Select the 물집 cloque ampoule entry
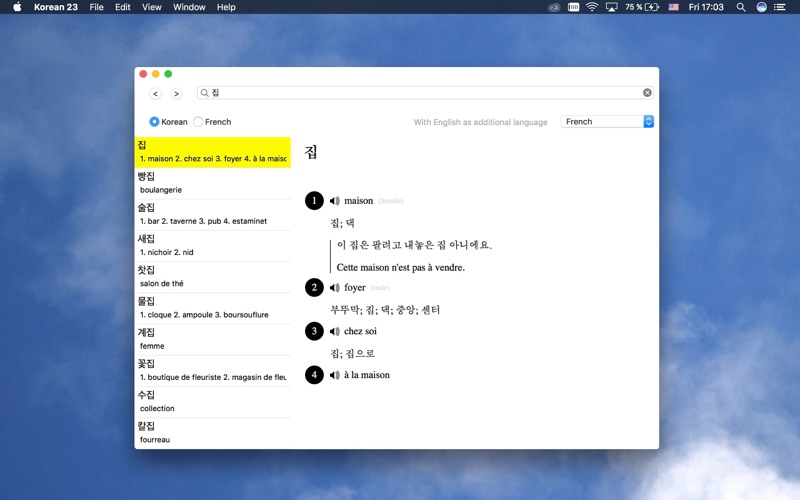This screenshot has width=800, height=500. 213,308
